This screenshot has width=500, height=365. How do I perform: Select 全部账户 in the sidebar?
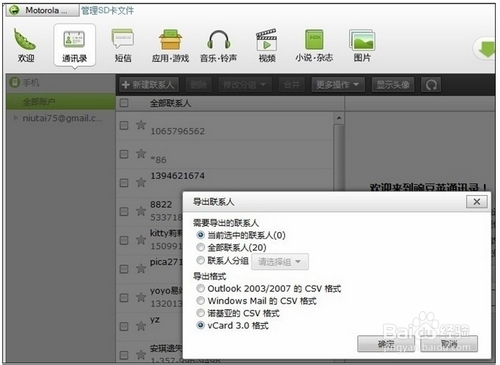click(x=61, y=101)
